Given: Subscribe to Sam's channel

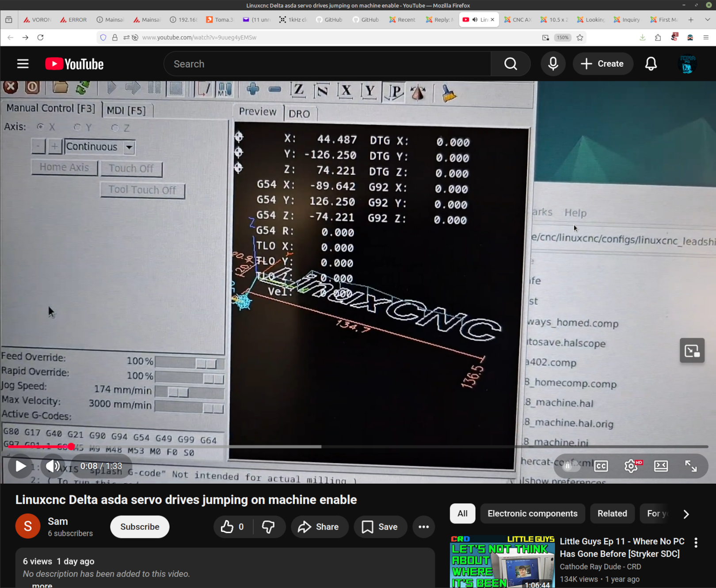Looking at the screenshot, I should pos(140,527).
